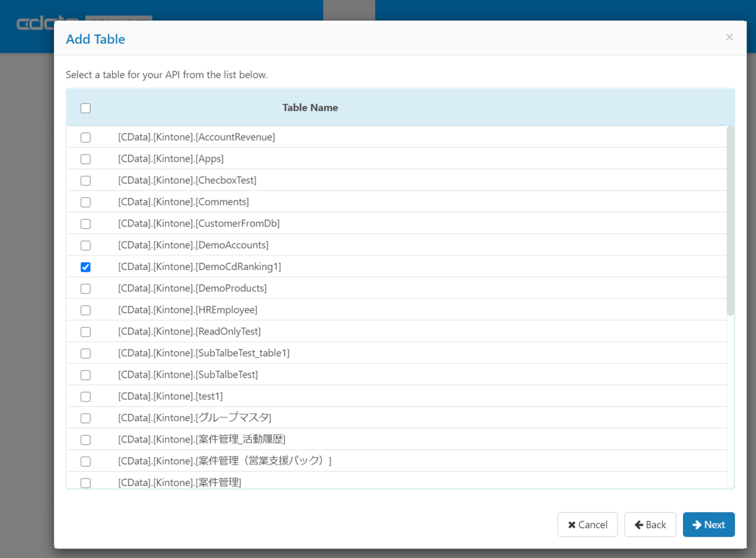756x558 pixels.
Task: Uncheck the DemoCdRanking1 checkbox
Action: tap(86, 267)
